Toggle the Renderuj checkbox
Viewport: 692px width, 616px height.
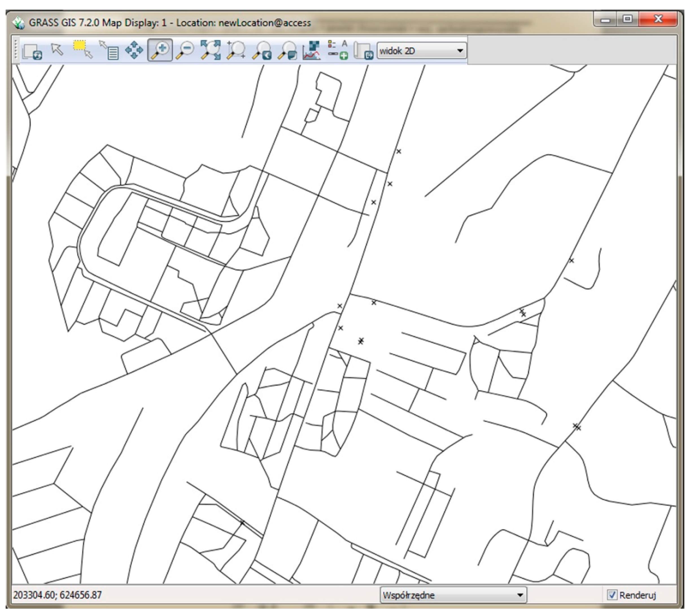[x=612, y=595]
